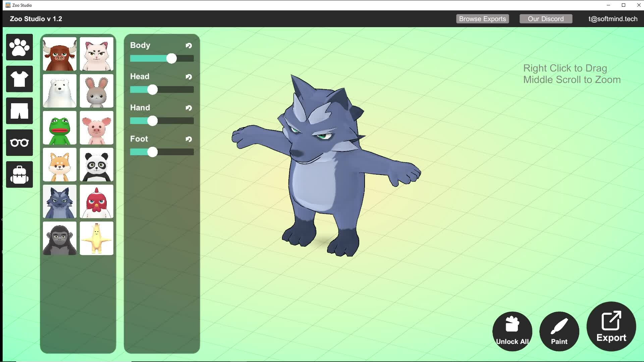Choose the green frog character
The height and width of the screenshot is (362, 644).
[60, 128]
